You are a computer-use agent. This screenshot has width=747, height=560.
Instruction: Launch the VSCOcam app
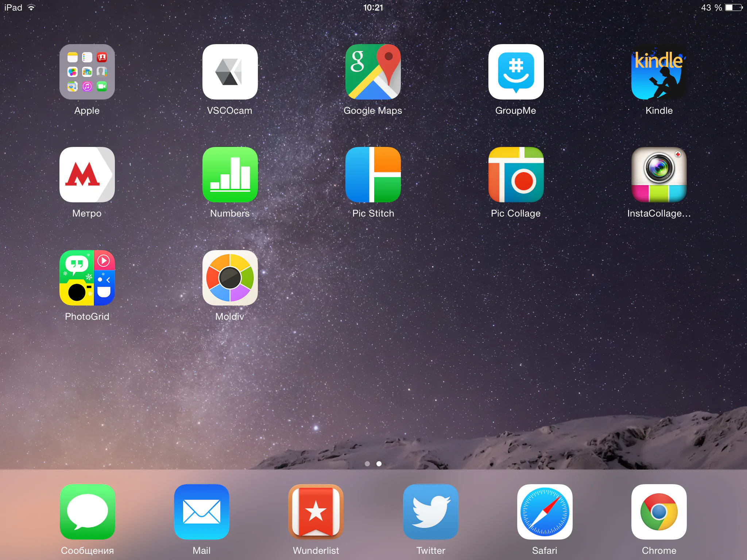pyautogui.click(x=230, y=72)
